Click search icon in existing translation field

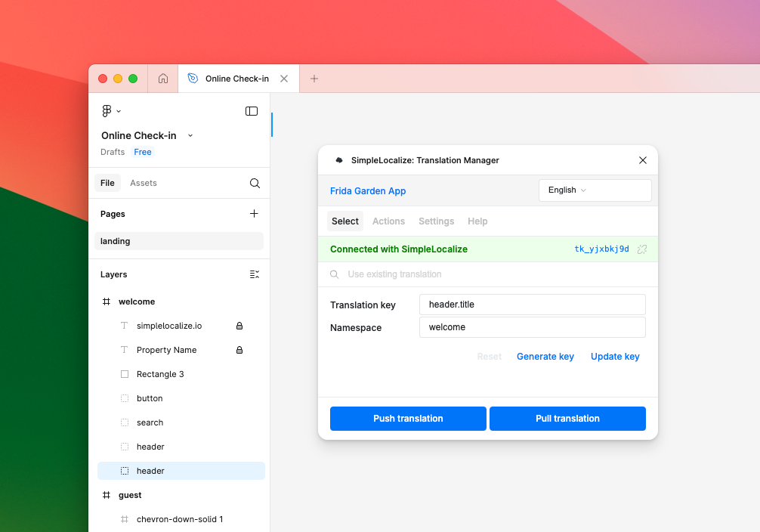[x=335, y=274]
